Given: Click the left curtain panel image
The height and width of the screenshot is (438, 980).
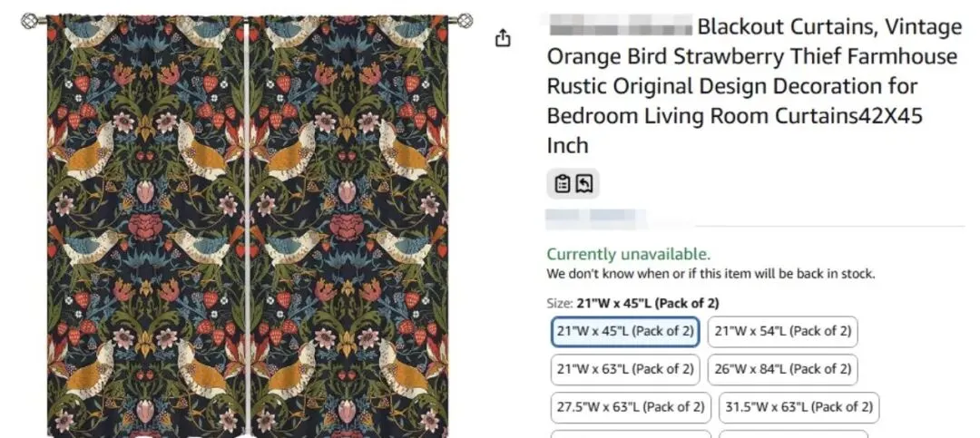Looking at the screenshot, I should [147, 227].
